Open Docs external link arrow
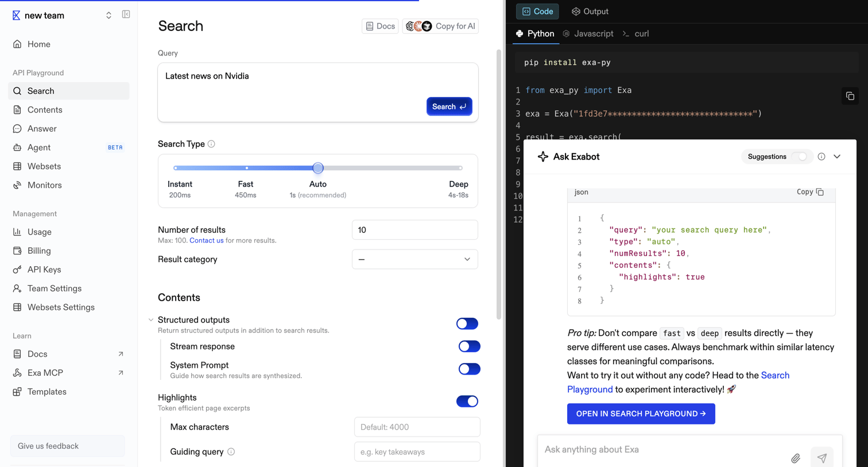Image resolution: width=868 pixels, height=467 pixels. (x=121, y=354)
